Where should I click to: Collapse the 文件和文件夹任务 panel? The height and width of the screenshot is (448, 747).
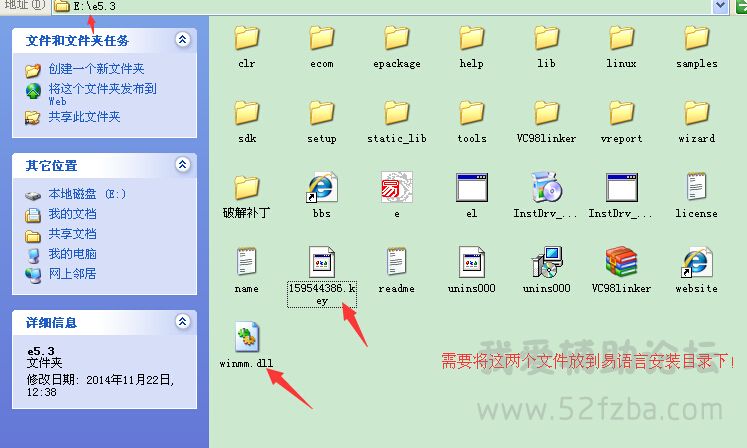(x=182, y=40)
